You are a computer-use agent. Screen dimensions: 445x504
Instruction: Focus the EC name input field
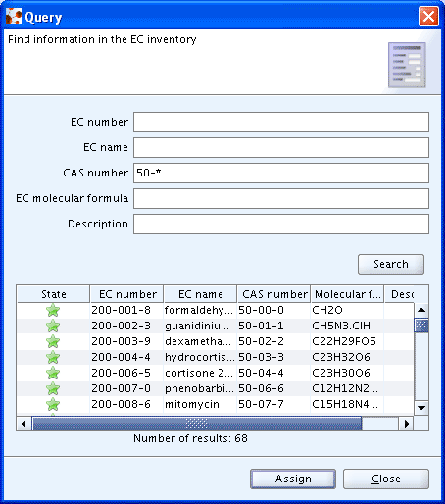pyautogui.click(x=281, y=147)
